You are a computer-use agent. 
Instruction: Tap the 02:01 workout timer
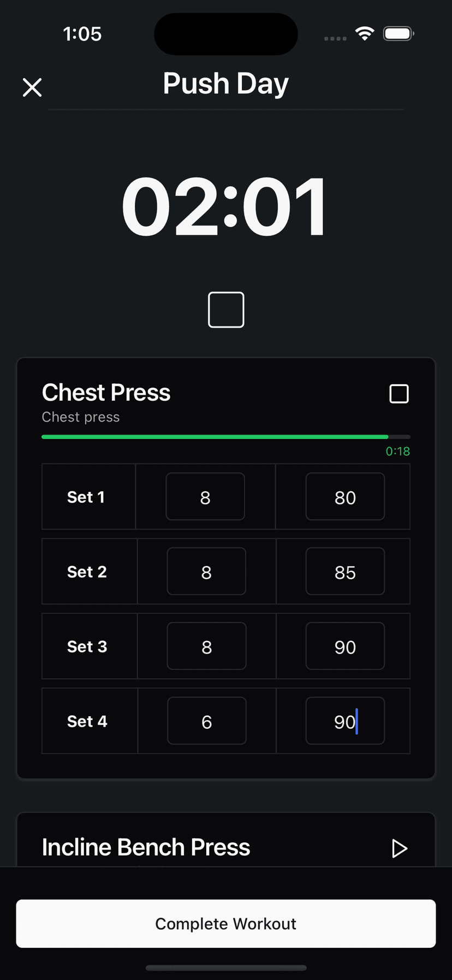coord(225,206)
